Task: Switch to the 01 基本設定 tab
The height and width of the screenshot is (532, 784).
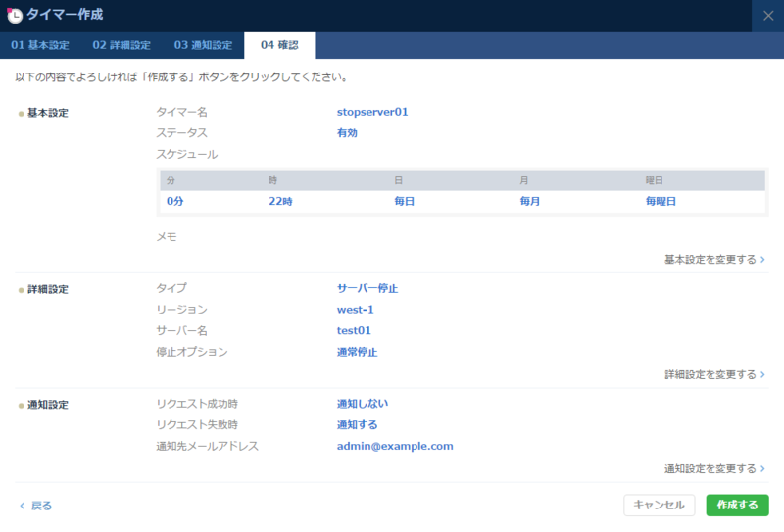Action: click(40, 45)
